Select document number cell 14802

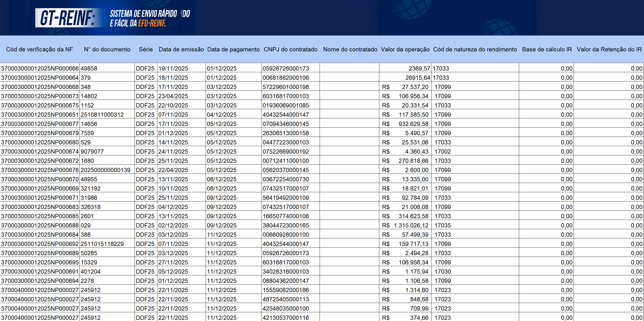coord(107,96)
